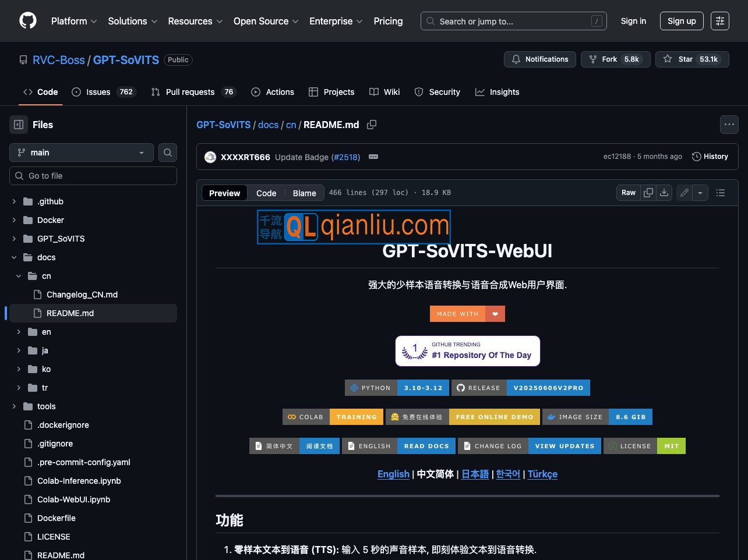Viewport: 748px width, 560px height.
Task: Click the file search magnifier icon
Action: pos(168,153)
